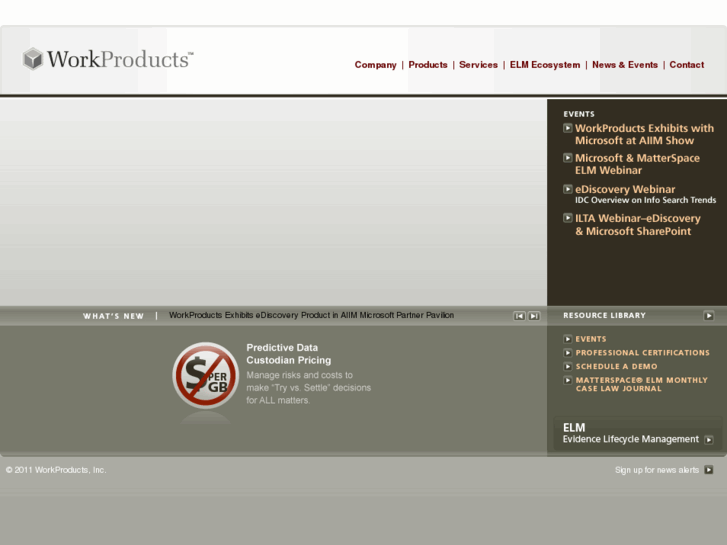
Task: Open Predictive Data Custodian Pricing heading
Action: (x=289, y=354)
